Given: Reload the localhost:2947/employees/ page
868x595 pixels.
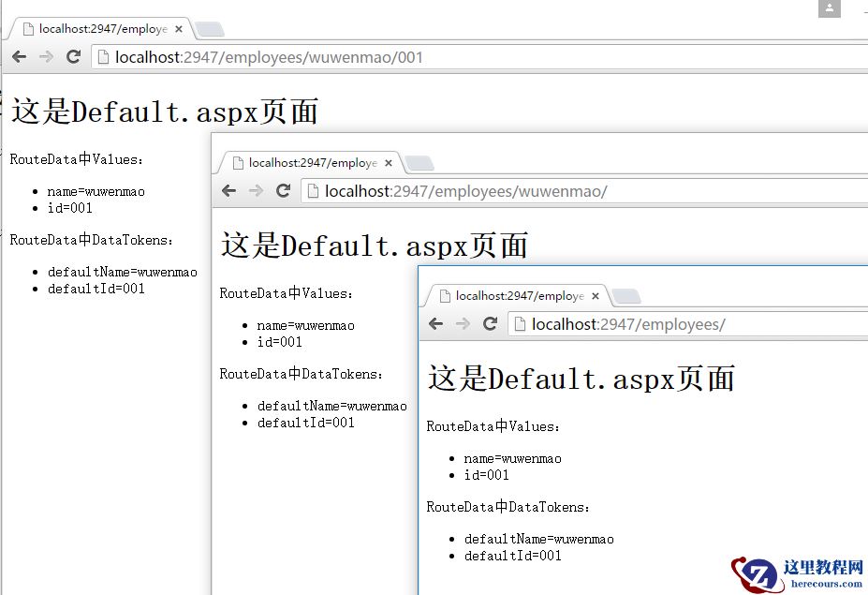Looking at the screenshot, I should click(492, 323).
